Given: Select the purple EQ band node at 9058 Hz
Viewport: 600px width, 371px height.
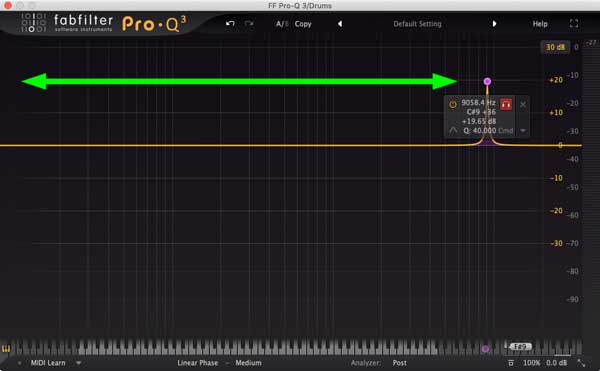Looking at the screenshot, I should click(x=487, y=81).
